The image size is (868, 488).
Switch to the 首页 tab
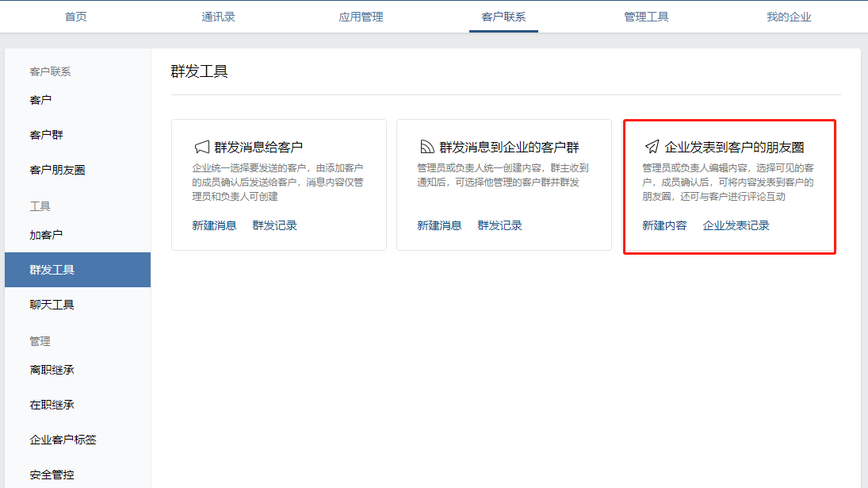click(75, 16)
